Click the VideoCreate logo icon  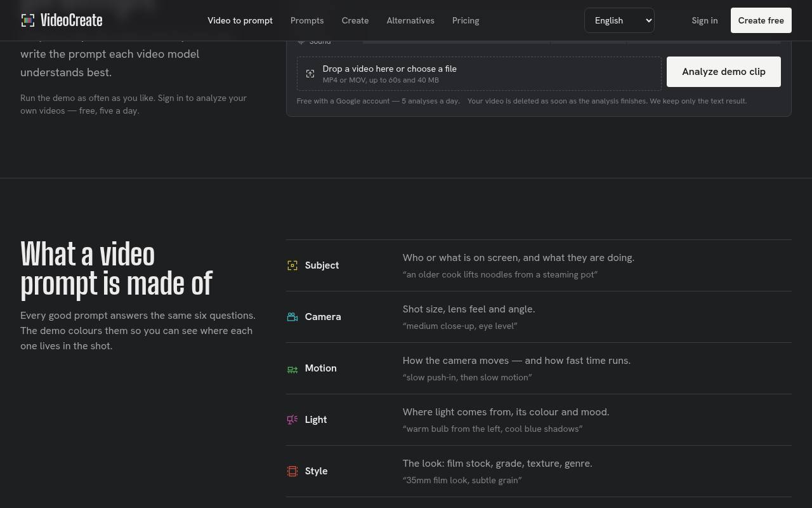click(x=28, y=20)
